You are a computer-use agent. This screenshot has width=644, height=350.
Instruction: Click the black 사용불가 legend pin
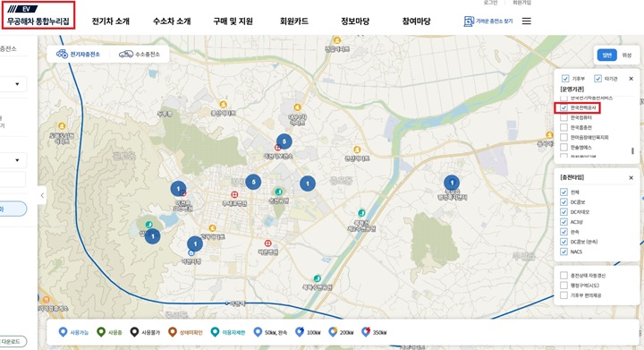pyautogui.click(x=134, y=332)
